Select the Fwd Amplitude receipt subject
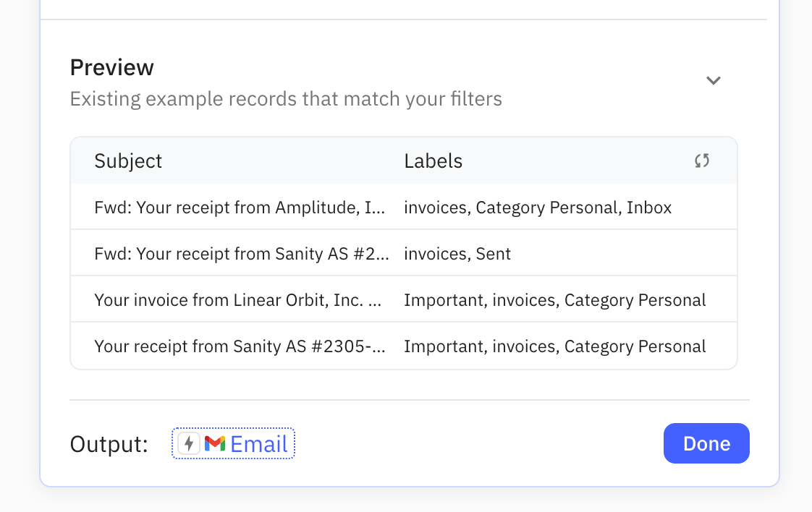The image size is (812, 512). click(240, 208)
